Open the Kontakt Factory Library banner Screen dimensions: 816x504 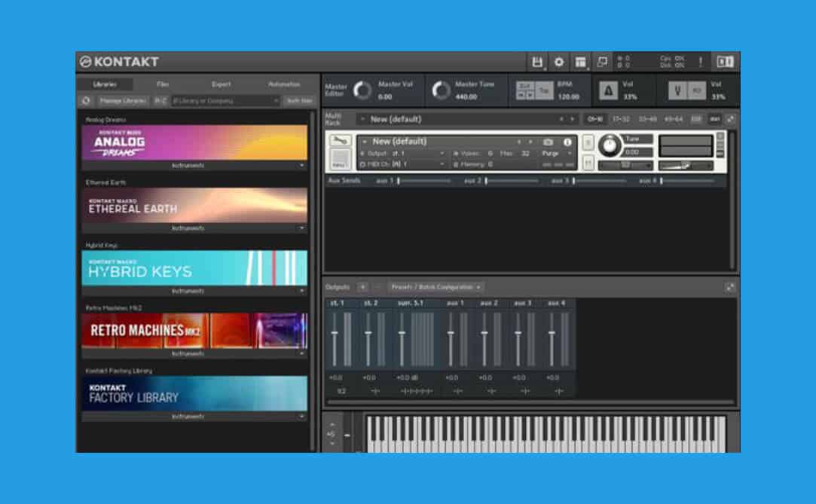click(x=194, y=394)
